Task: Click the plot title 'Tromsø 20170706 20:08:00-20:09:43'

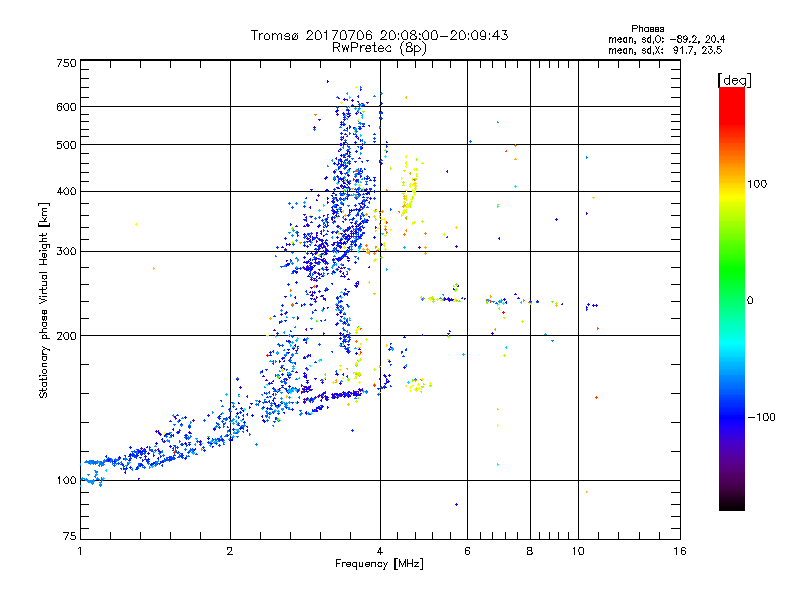Action: (380, 35)
